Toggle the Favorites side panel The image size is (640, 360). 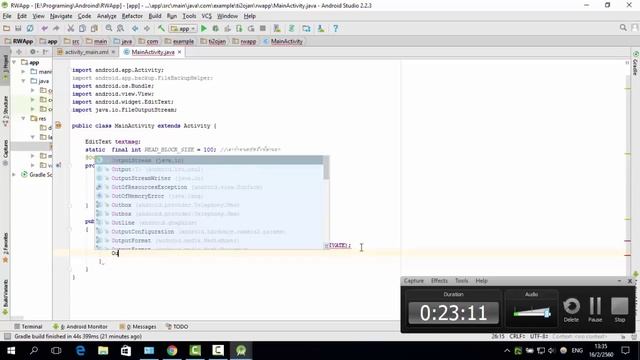click(x=5, y=247)
